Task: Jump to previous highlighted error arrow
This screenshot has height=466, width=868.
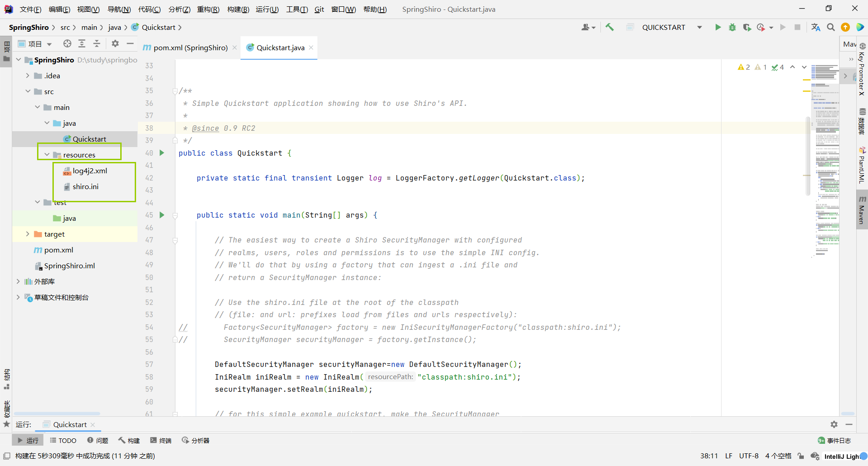Action: 793,67
